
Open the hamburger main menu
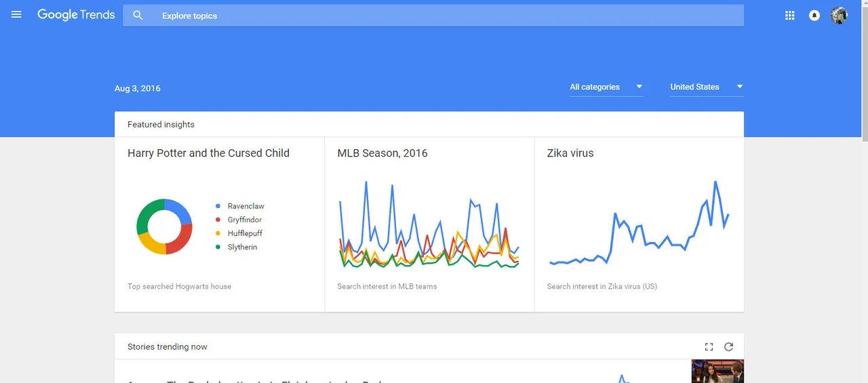(17, 15)
